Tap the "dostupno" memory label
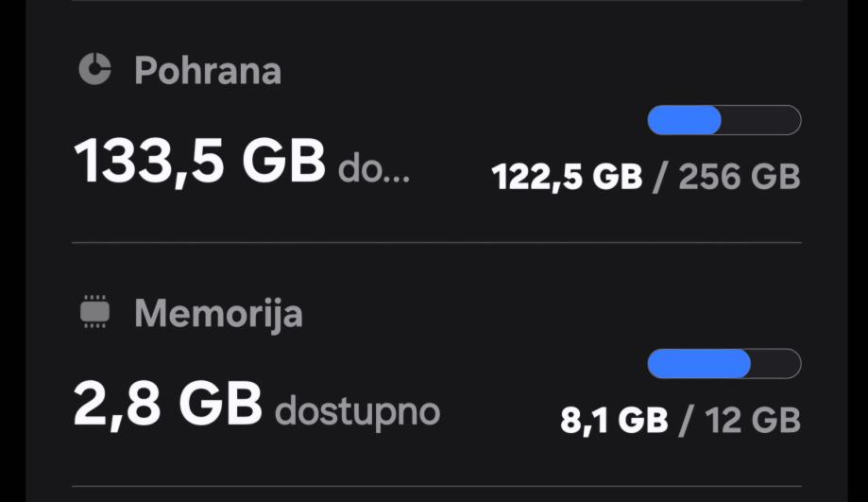Viewport: 868px width, 502px height. [357, 411]
